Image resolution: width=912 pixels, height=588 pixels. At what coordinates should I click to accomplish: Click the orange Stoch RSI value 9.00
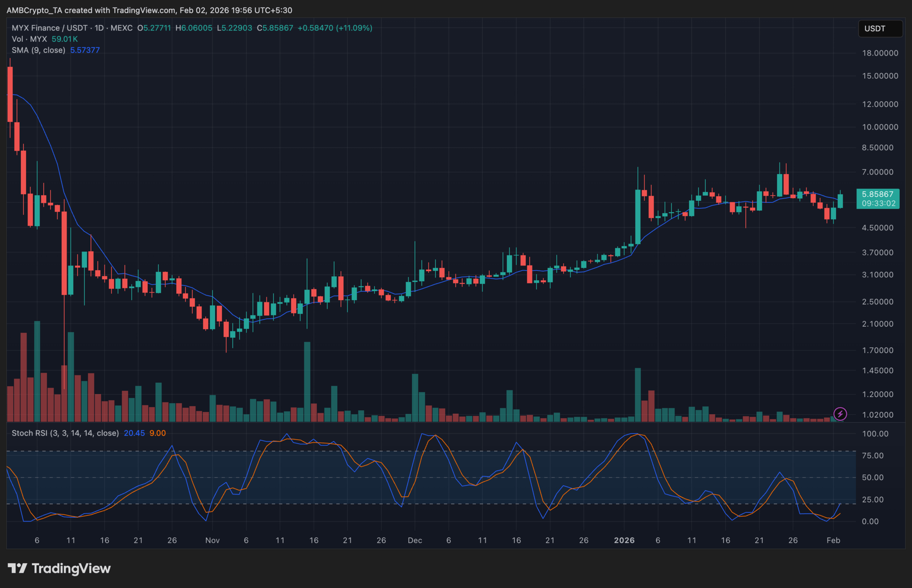[x=158, y=433]
